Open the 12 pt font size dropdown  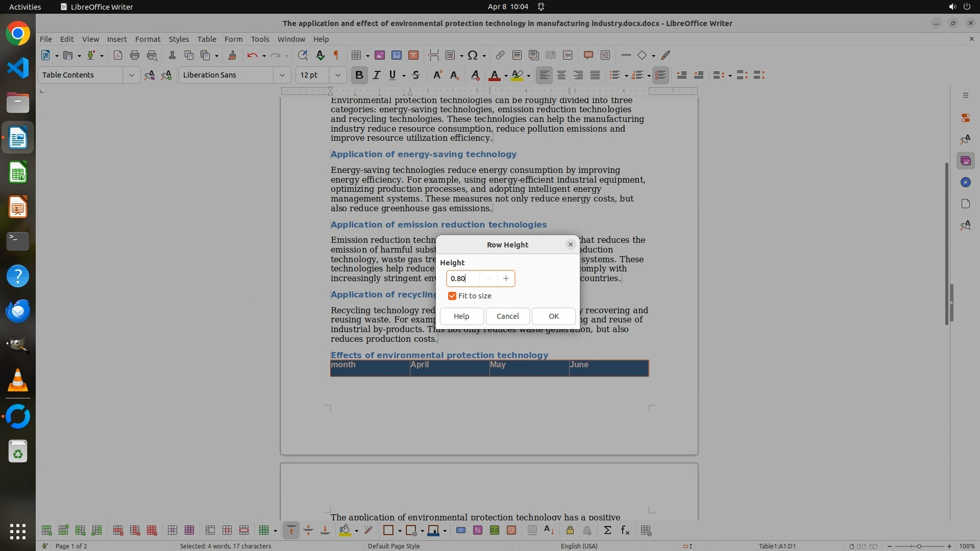point(337,75)
